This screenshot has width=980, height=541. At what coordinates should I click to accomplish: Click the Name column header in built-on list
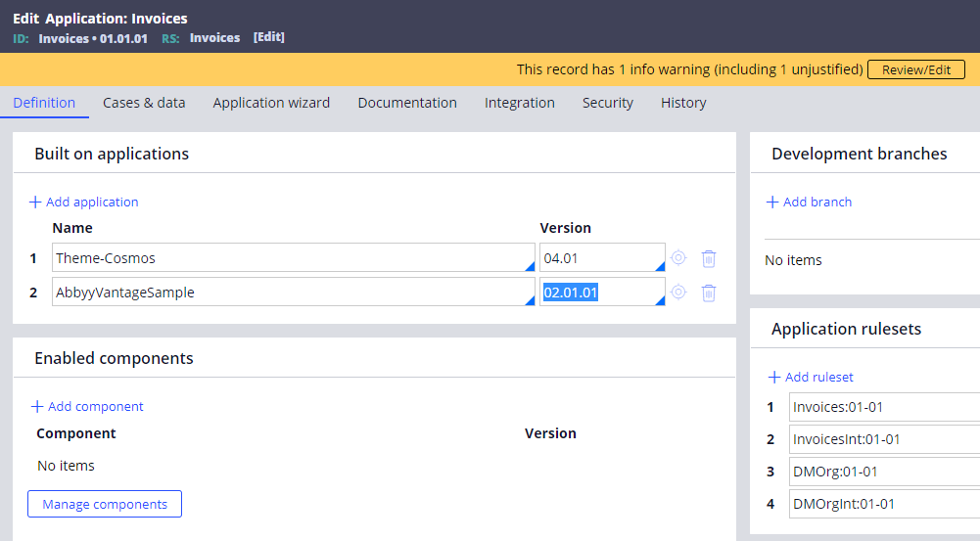tap(72, 228)
